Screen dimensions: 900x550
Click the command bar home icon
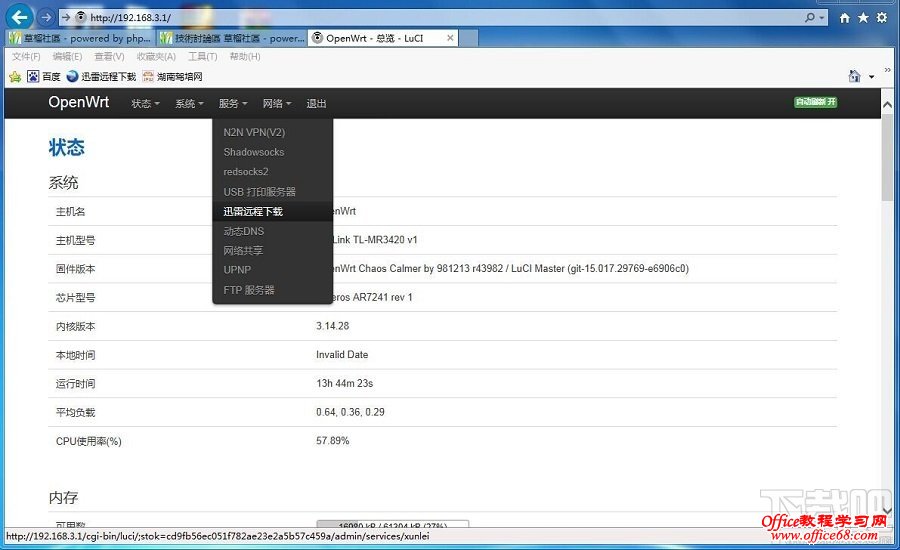click(x=854, y=76)
